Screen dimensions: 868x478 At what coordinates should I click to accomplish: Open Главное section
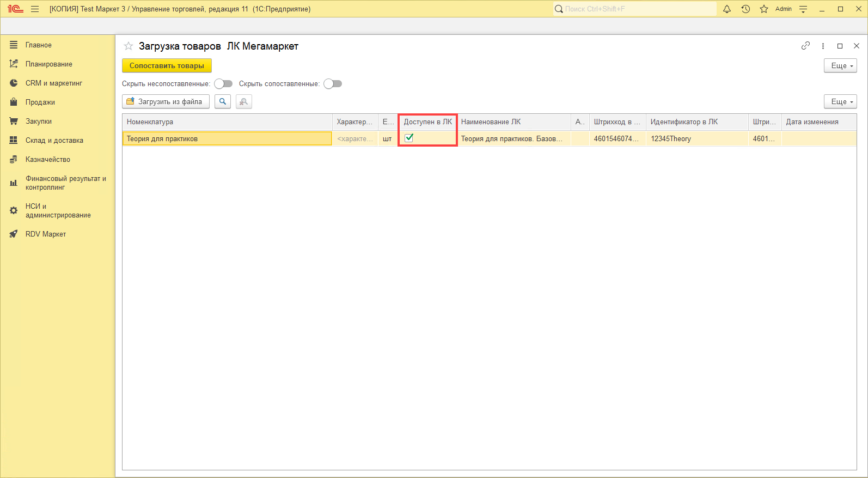(x=39, y=45)
